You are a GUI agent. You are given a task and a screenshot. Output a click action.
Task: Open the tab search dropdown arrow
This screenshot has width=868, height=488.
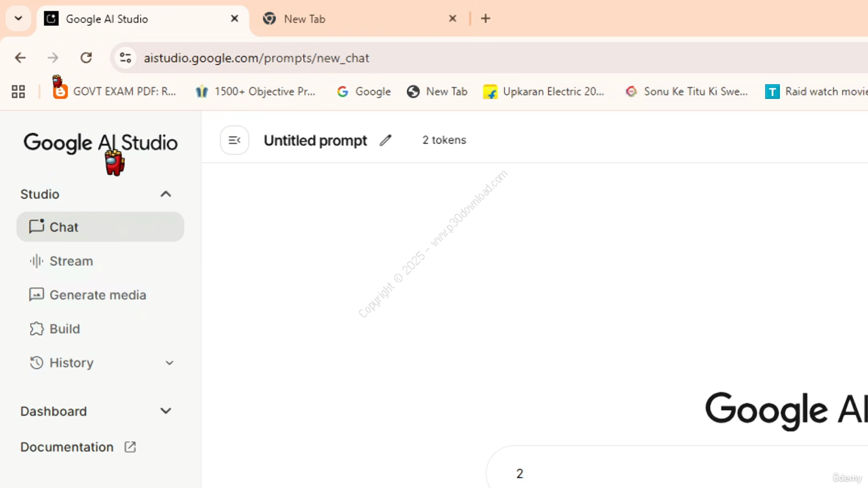coord(18,19)
